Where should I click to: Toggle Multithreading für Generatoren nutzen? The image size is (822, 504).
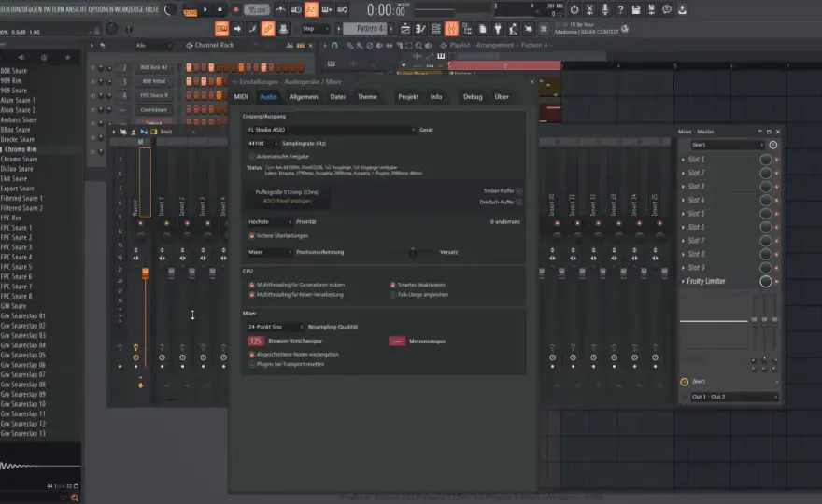252,285
